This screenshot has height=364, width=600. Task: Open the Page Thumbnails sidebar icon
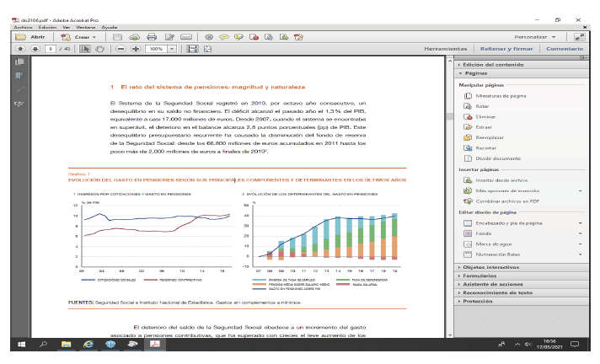point(19,62)
